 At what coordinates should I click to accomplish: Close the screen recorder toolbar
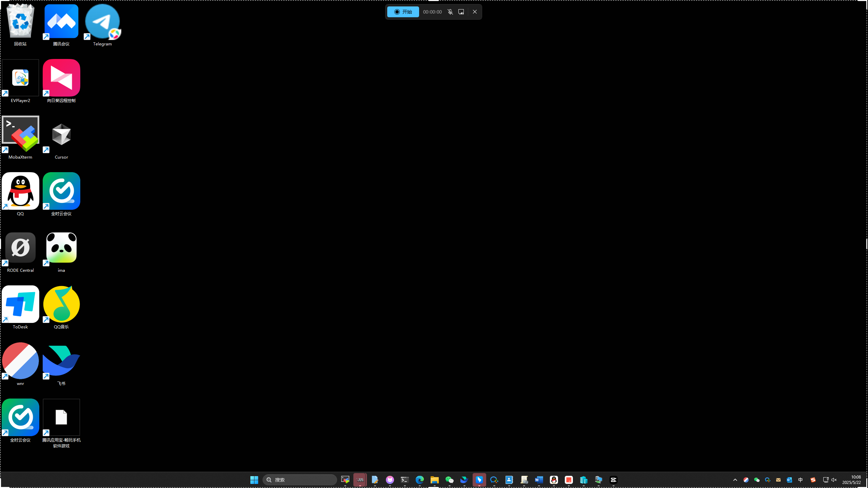475,12
